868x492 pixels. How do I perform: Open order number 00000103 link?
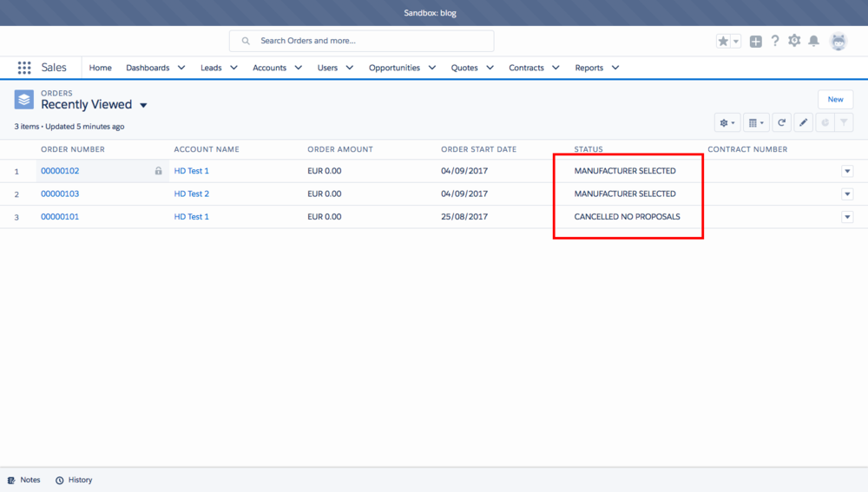pos(60,194)
